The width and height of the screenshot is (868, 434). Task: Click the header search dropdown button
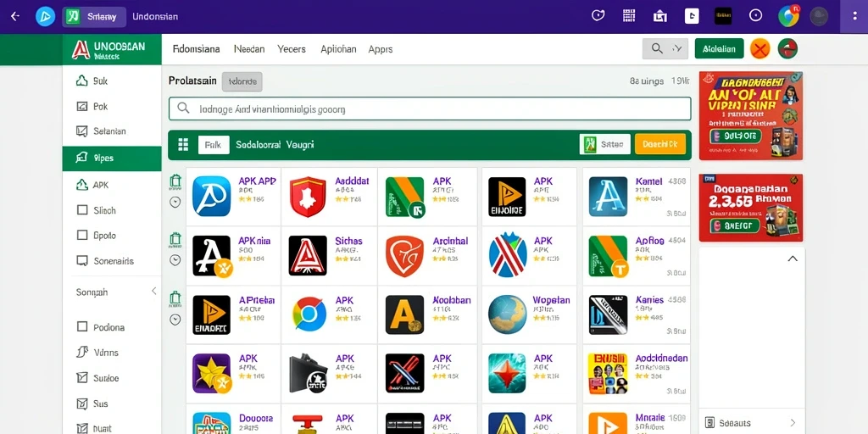coord(665,48)
